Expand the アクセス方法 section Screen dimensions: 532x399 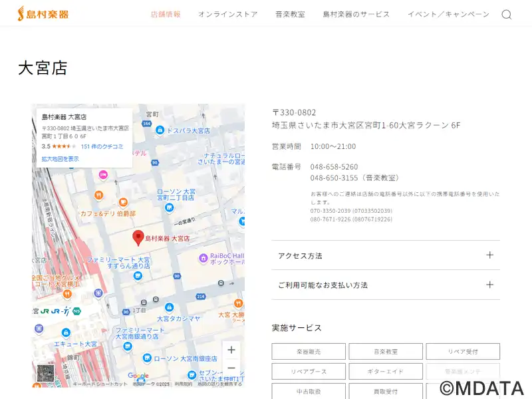386,255
